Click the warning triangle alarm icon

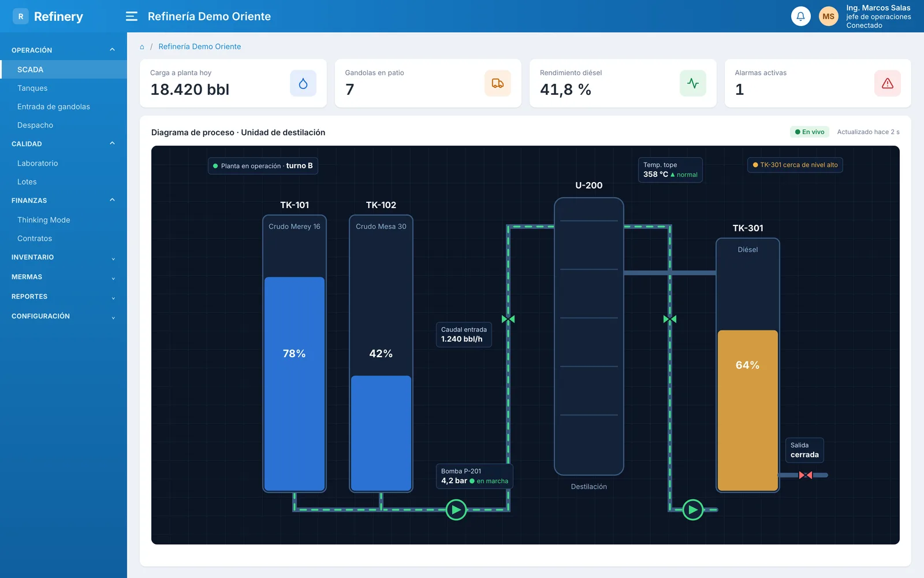pyautogui.click(x=888, y=83)
